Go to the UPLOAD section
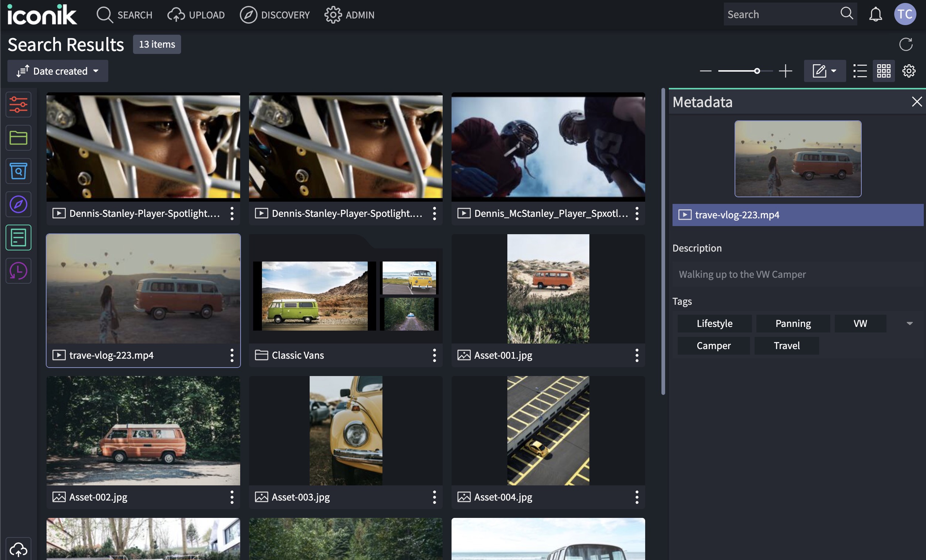Viewport: 926px width, 560px height. (195, 15)
